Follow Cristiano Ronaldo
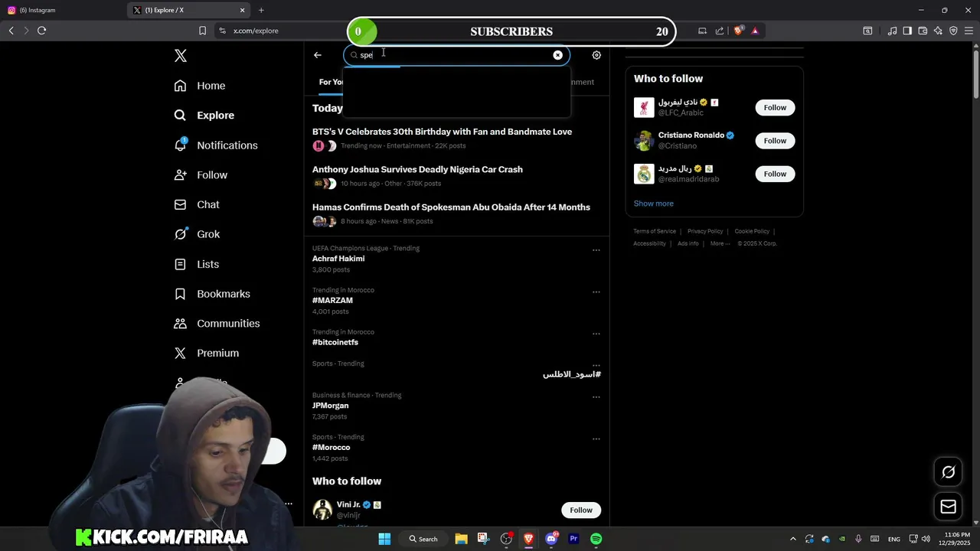The height and width of the screenshot is (551, 980). tap(775, 141)
